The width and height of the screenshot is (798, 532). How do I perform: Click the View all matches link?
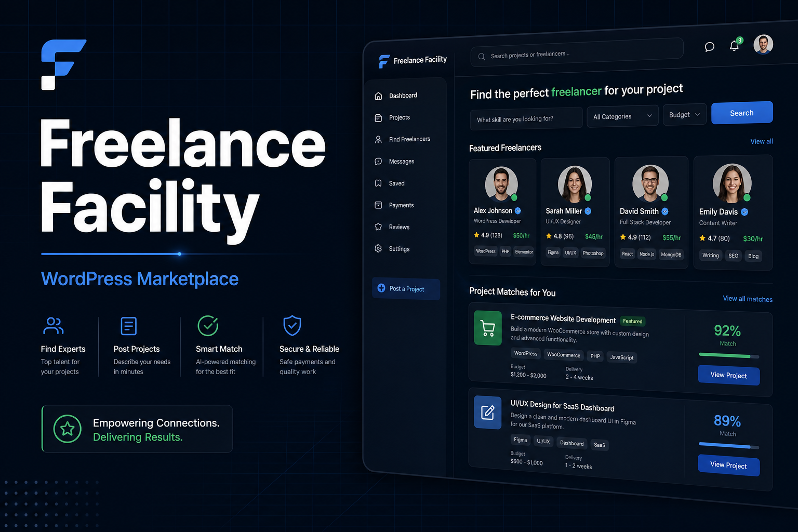(748, 299)
